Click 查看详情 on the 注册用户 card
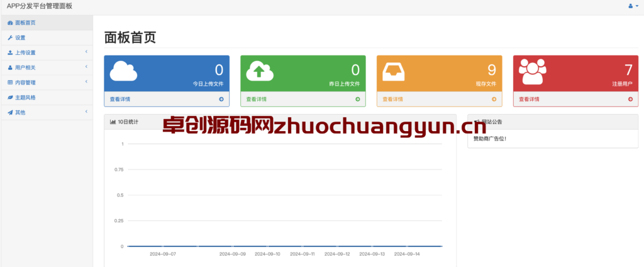 tap(529, 99)
